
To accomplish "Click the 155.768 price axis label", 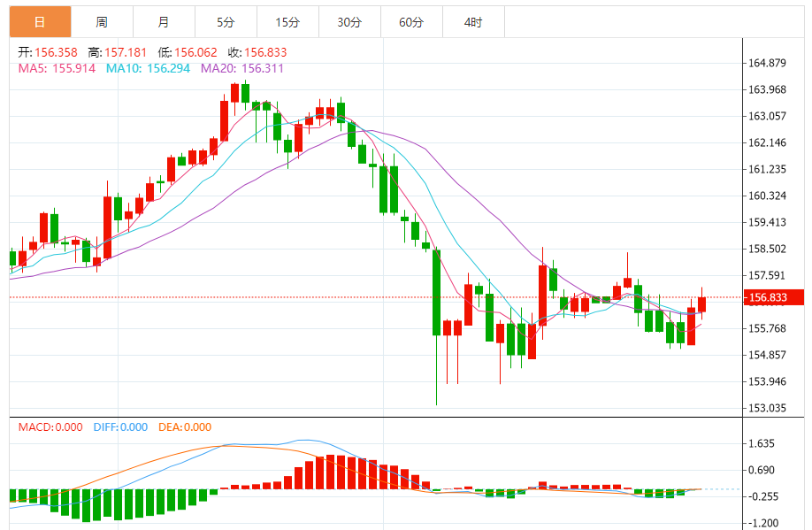I will [768, 328].
